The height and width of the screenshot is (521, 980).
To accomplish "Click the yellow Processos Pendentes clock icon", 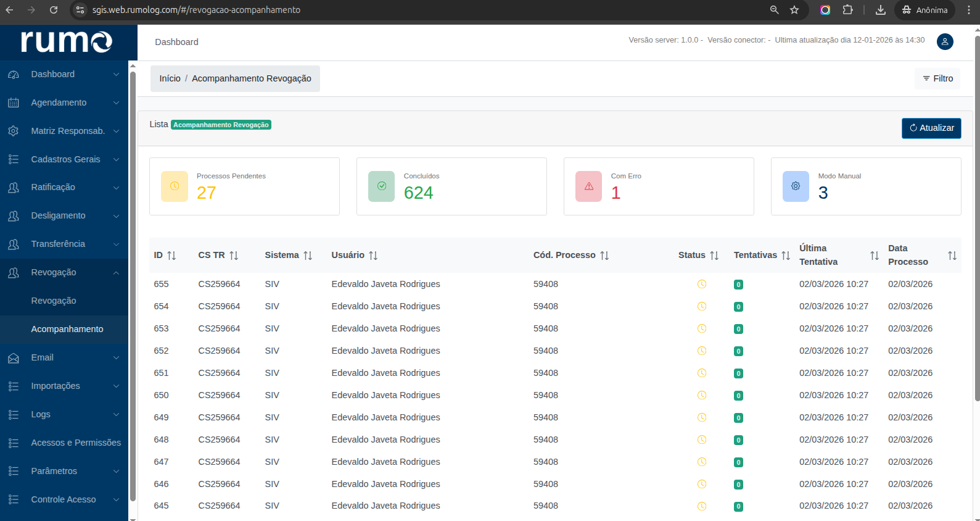I will point(175,186).
